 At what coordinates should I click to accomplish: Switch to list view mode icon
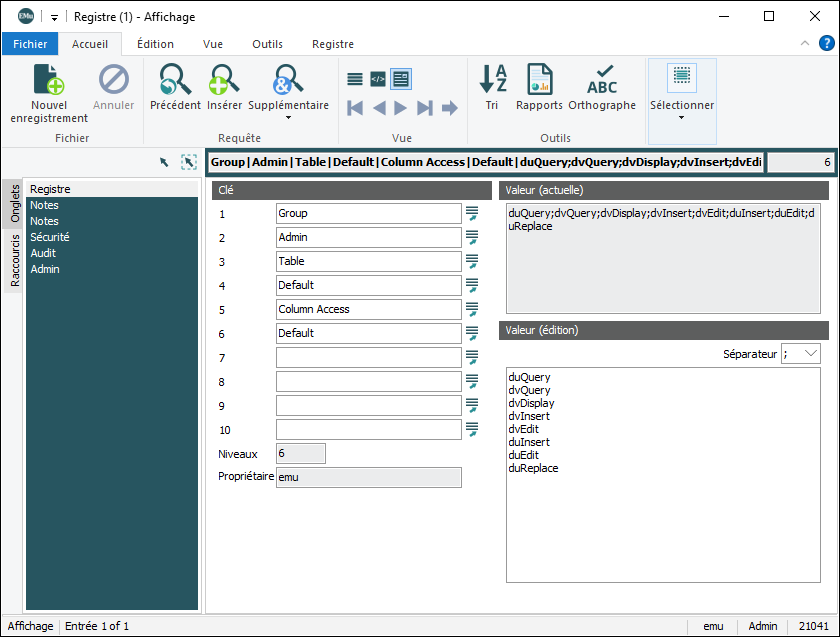(355, 79)
